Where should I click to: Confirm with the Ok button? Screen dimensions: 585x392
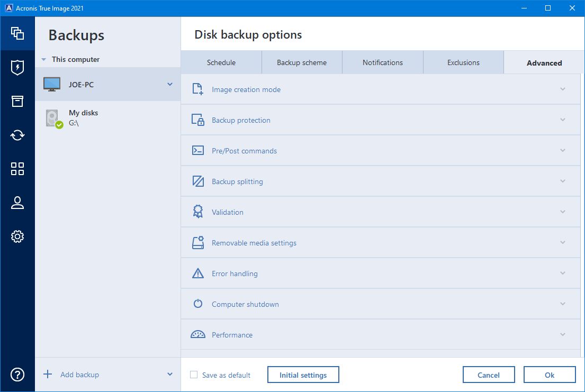pyautogui.click(x=550, y=375)
